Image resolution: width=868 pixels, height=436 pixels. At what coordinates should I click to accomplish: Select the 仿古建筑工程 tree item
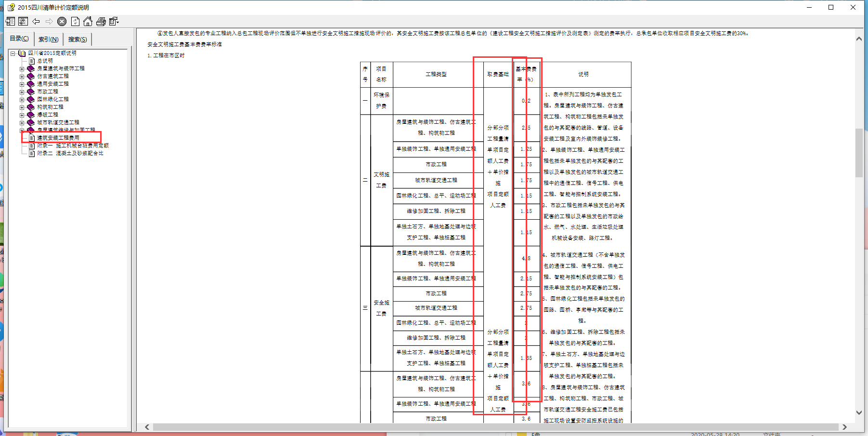(53, 76)
